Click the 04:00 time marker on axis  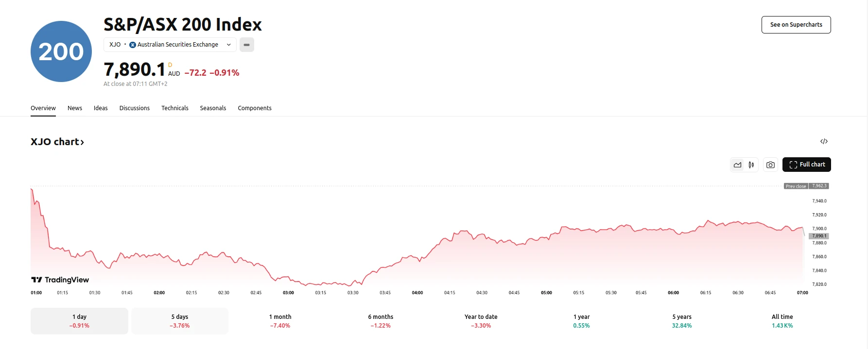(417, 293)
